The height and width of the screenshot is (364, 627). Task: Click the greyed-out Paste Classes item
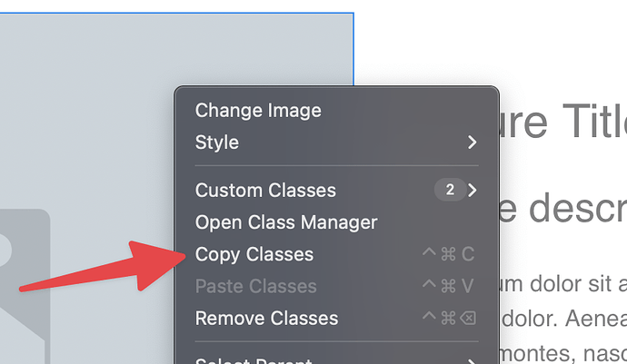[256, 287]
